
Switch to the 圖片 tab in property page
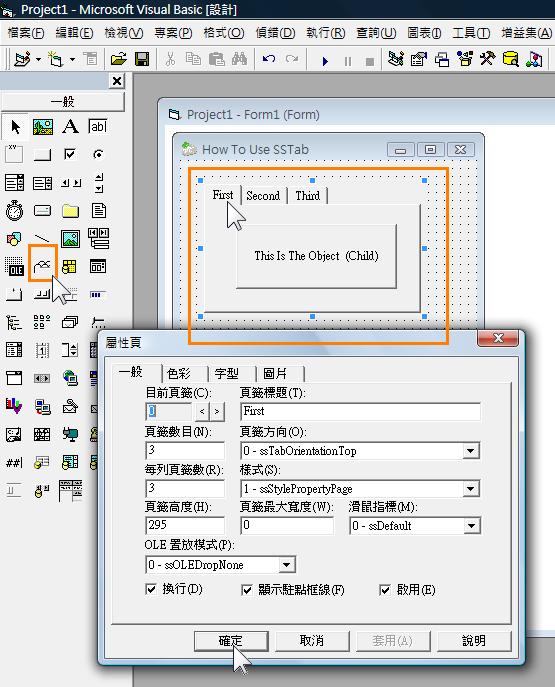click(275, 374)
